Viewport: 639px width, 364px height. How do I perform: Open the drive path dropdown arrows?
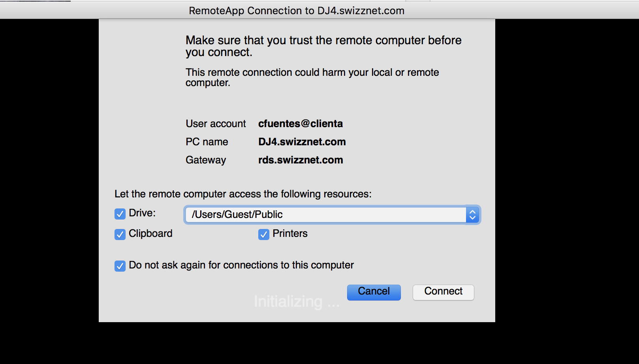point(472,215)
